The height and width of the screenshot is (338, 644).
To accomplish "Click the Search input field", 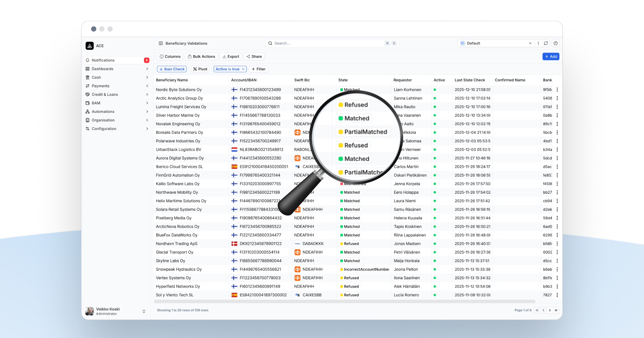I will [x=332, y=43].
